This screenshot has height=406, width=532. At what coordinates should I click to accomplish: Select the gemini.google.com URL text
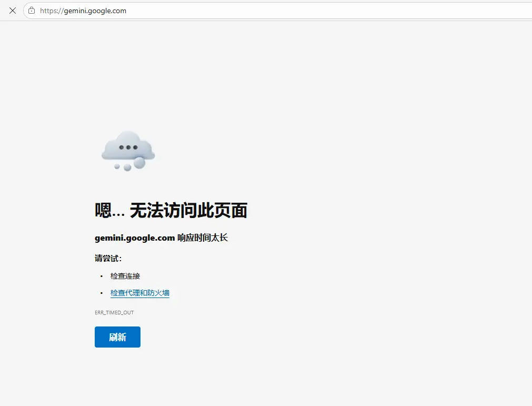[x=83, y=10]
